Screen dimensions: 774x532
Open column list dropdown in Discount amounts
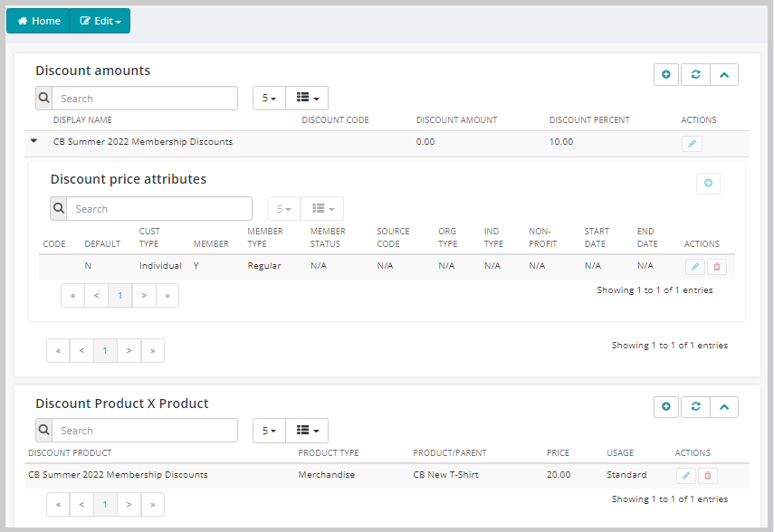click(307, 99)
